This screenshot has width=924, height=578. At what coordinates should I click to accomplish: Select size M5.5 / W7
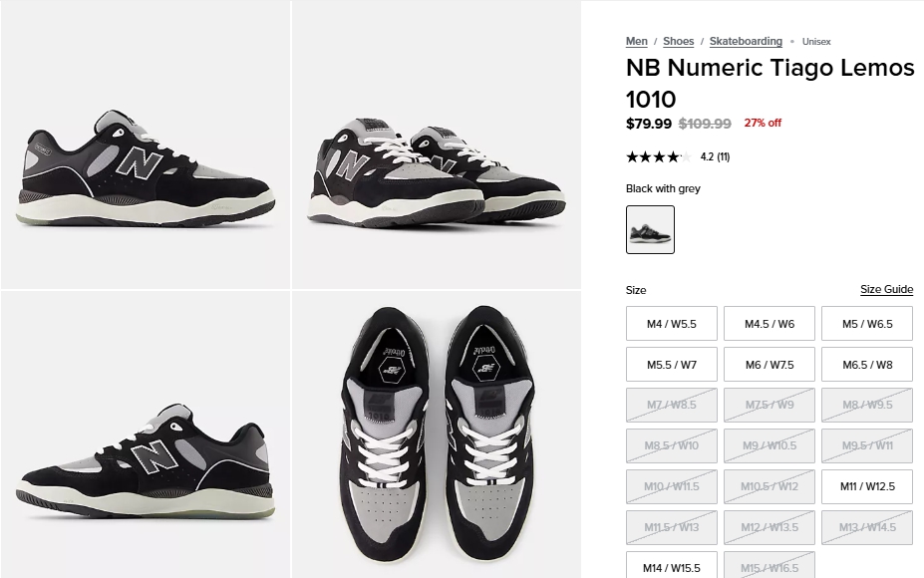tap(672, 365)
